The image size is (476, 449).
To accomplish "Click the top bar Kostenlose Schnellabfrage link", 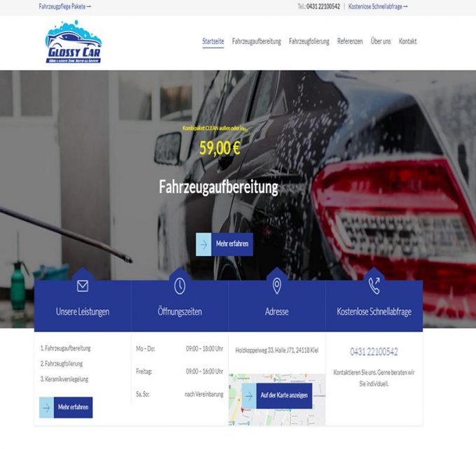I will click(x=377, y=6).
